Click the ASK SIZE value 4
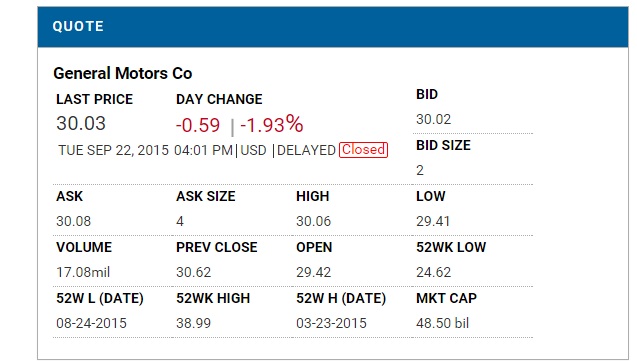This screenshot has width=637, height=361. tap(180, 221)
